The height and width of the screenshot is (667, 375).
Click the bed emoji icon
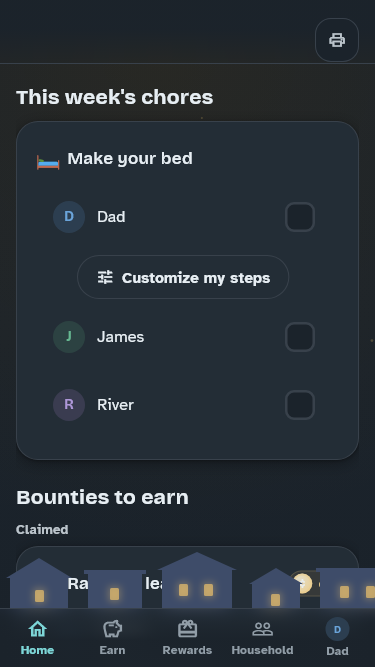48,162
